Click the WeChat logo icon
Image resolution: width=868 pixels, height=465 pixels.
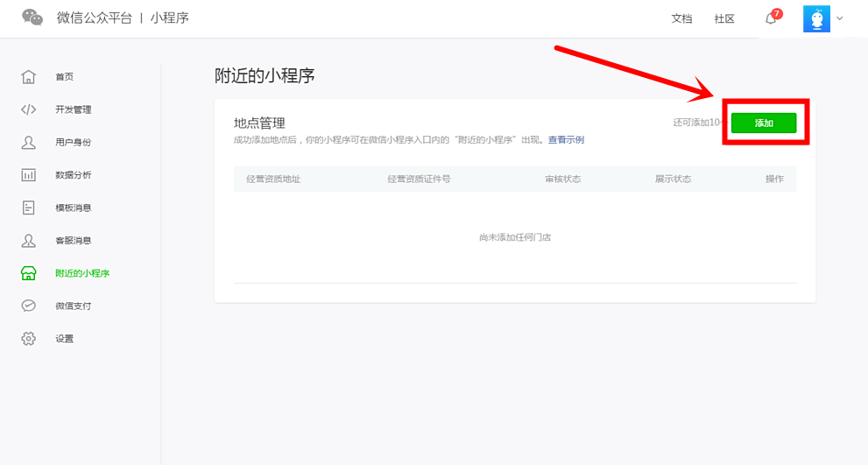32,18
